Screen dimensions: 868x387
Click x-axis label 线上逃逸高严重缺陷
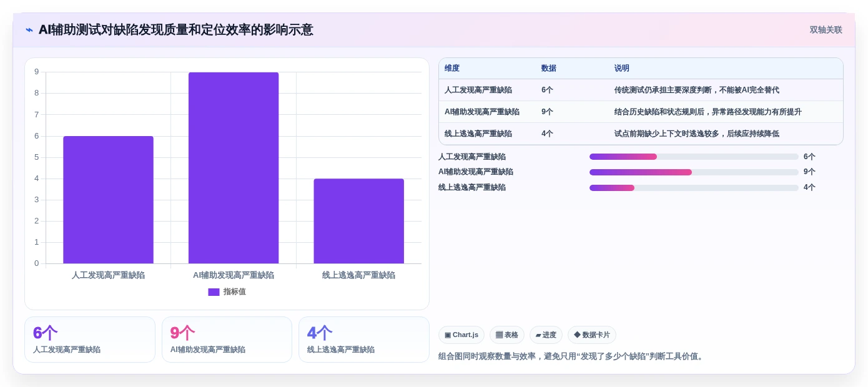click(359, 275)
